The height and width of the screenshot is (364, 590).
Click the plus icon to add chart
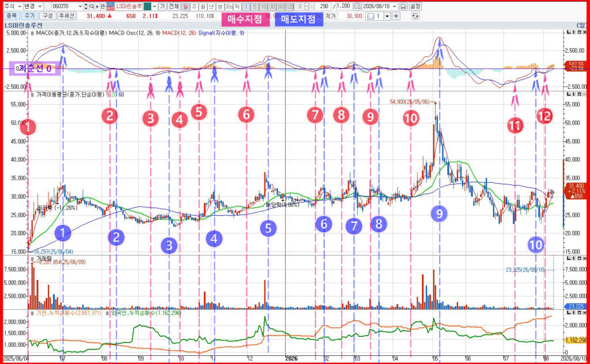(396, 16)
